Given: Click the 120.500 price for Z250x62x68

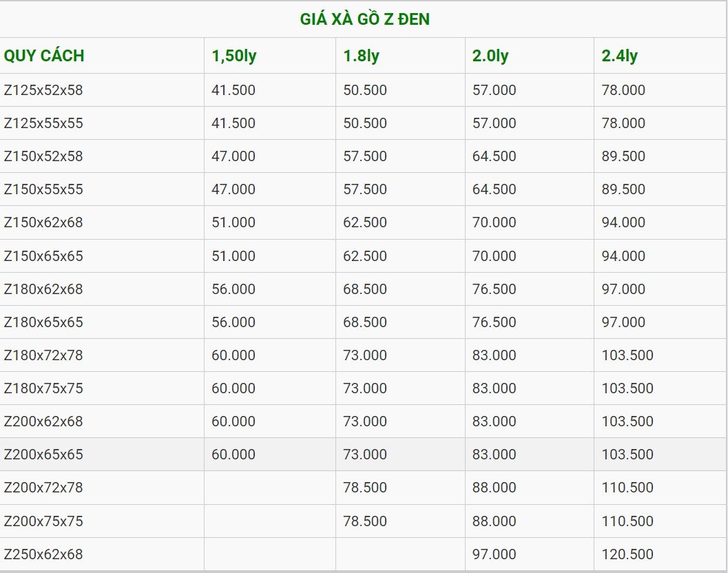Looking at the screenshot, I should 627,554.
